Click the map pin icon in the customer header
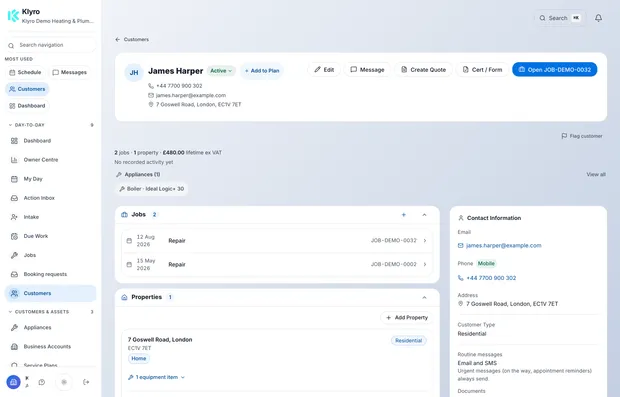Viewport: 620px width, 397px height. tap(151, 104)
